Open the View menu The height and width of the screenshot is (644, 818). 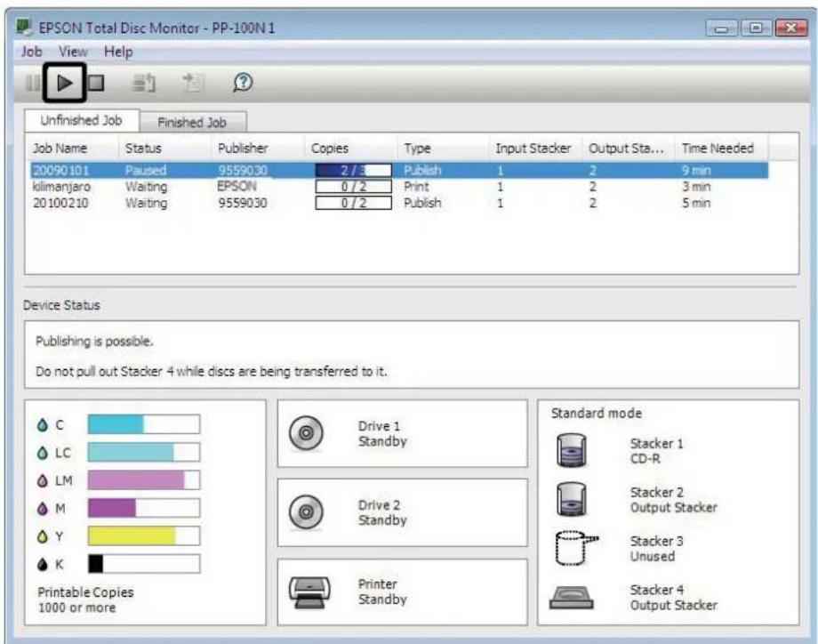pyautogui.click(x=73, y=52)
